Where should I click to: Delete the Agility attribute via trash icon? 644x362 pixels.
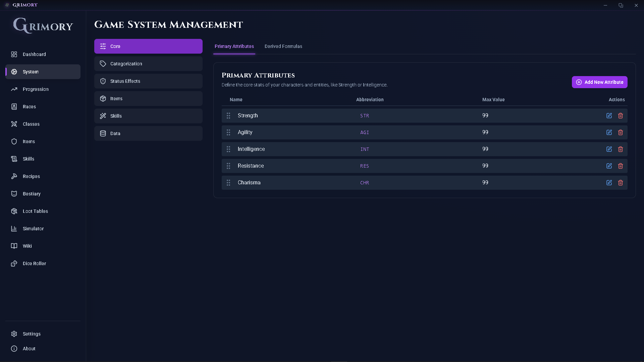click(x=621, y=132)
